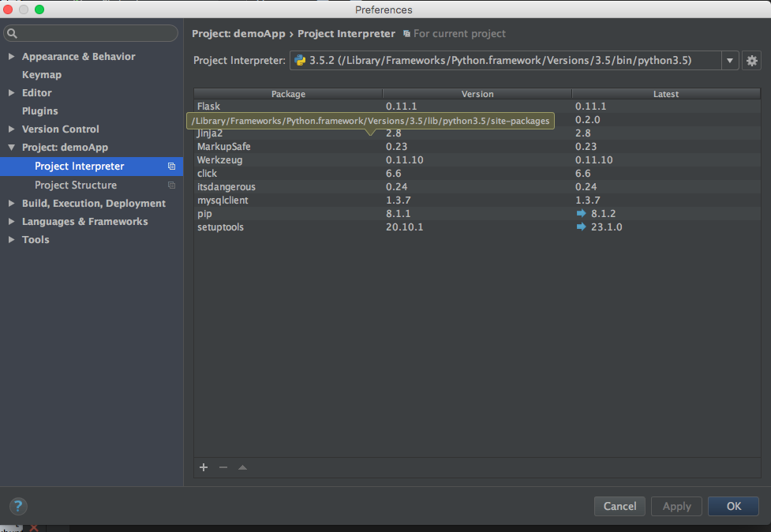Click Project: demoApp breadcrumb text
This screenshot has height=532, width=771.
pos(238,33)
